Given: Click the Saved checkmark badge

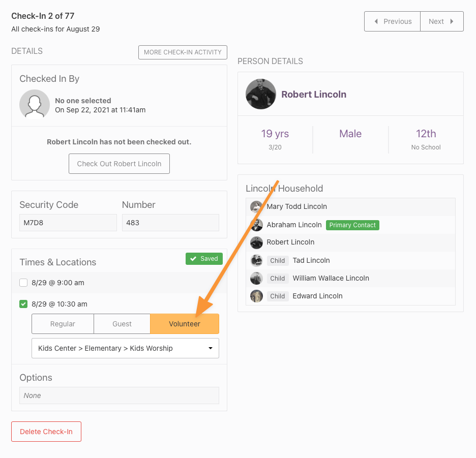Looking at the screenshot, I should 204,259.
